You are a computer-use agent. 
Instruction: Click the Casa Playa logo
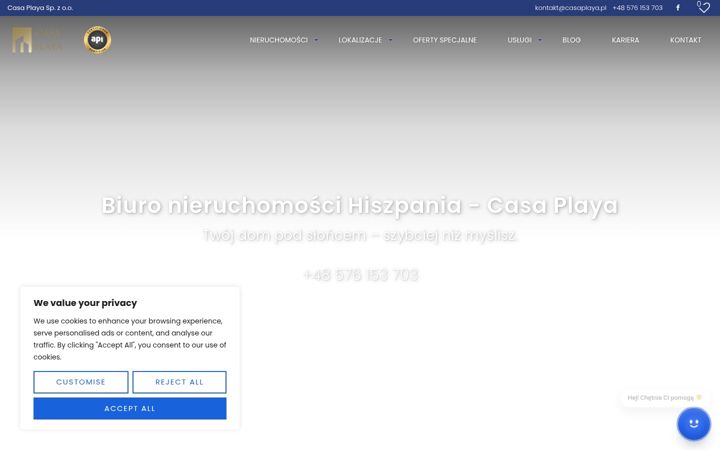coord(36,40)
